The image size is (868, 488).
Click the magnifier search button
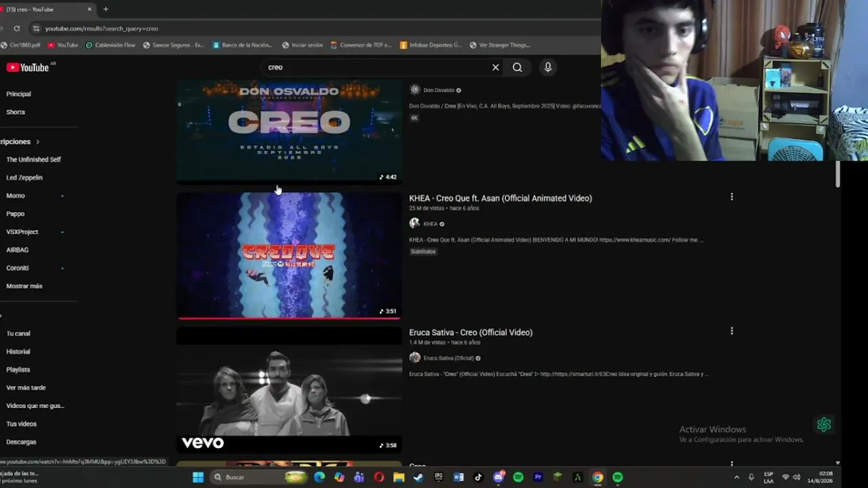517,67
